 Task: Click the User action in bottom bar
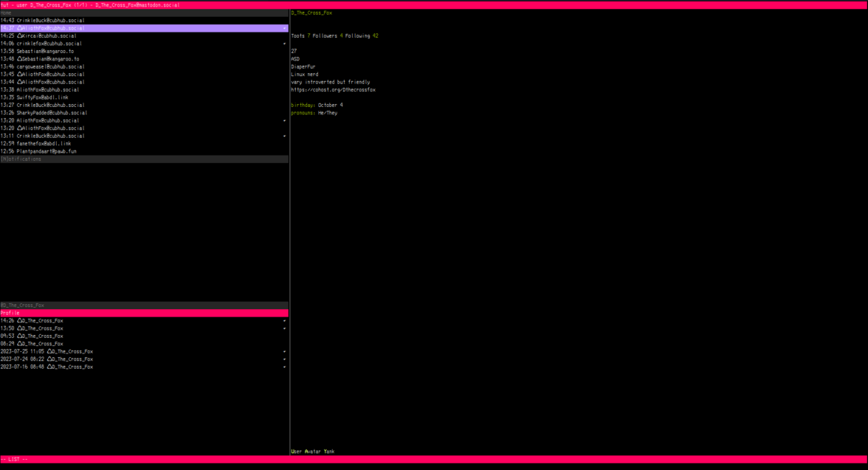tap(297, 452)
